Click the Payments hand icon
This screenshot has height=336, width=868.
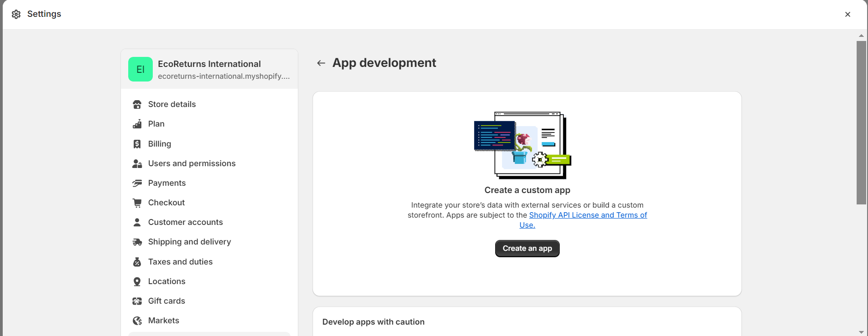coord(137,183)
